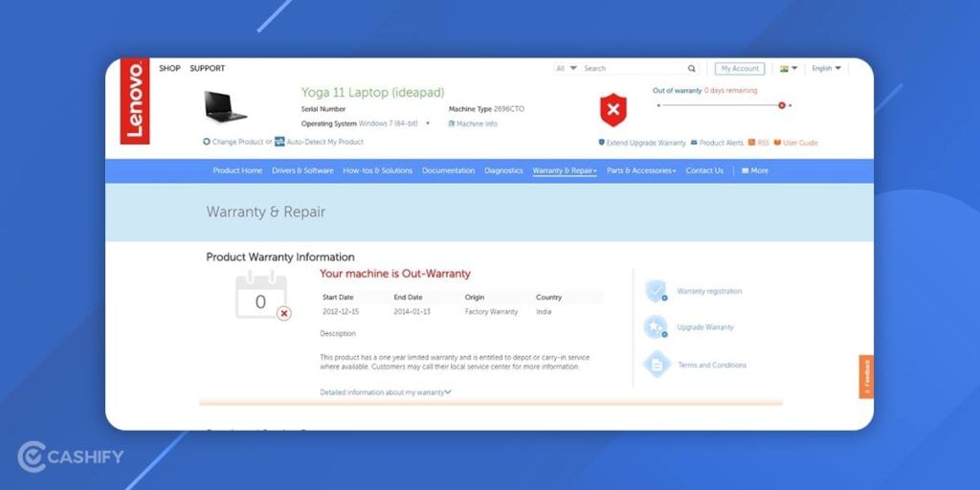Click the Warranty registration icon
The width and height of the screenshot is (980, 490).
click(x=656, y=291)
